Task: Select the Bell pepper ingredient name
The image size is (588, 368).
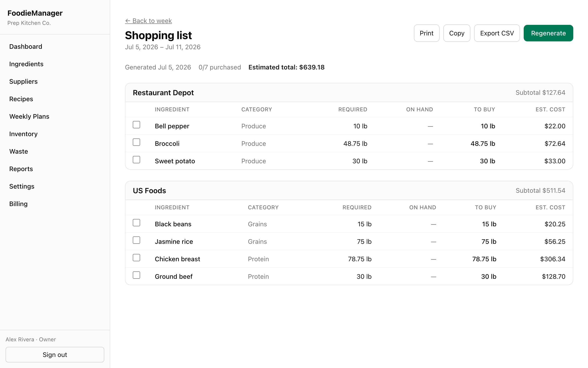Action: tap(172, 126)
